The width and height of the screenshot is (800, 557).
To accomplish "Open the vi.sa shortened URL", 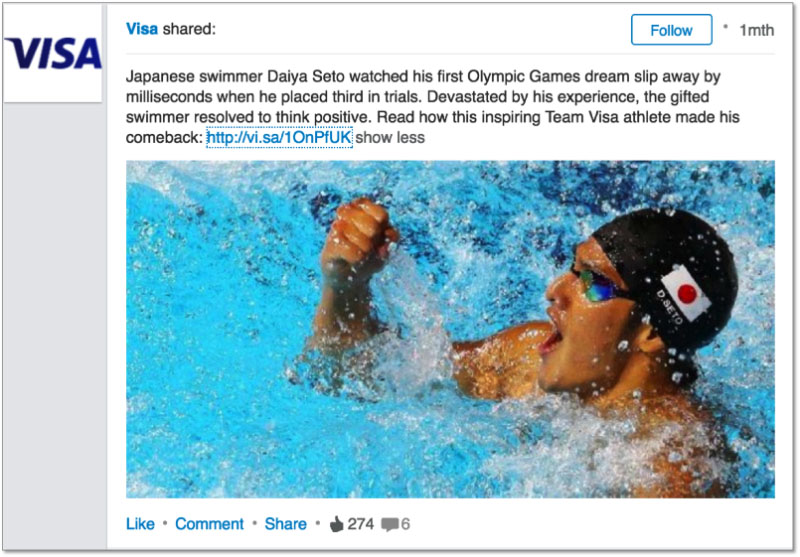I will [279, 138].
